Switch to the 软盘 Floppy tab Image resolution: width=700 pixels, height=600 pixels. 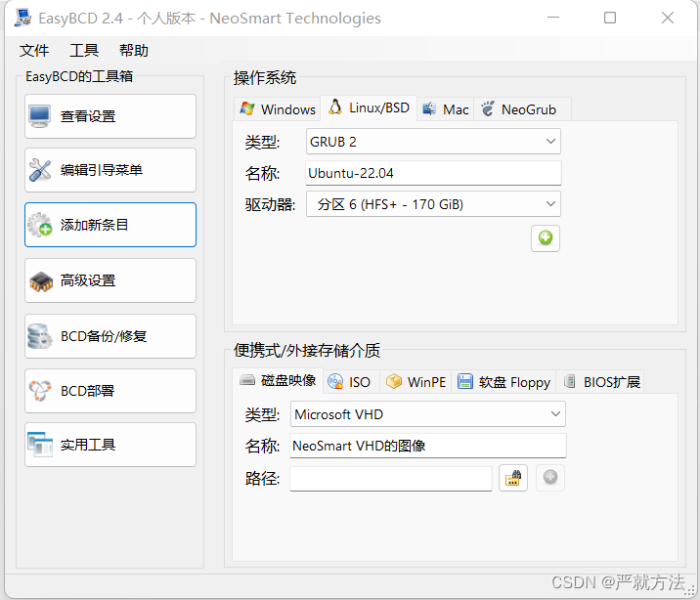[503, 382]
